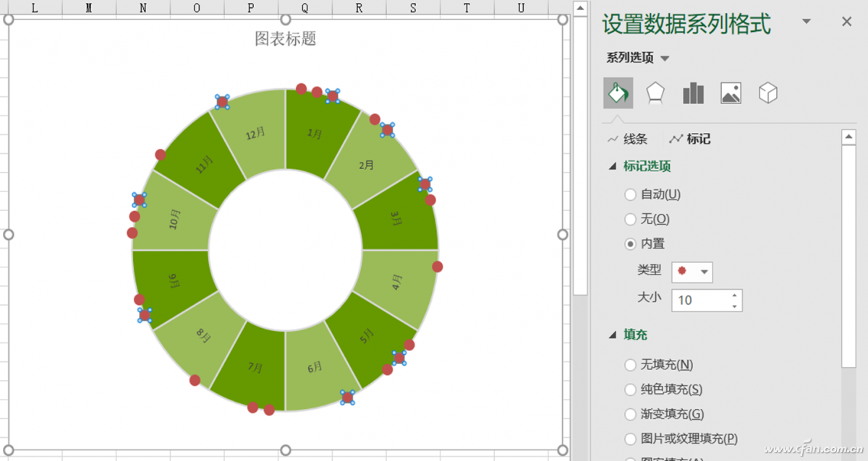Select column O header
This screenshot has height=461, width=868.
(197, 7)
